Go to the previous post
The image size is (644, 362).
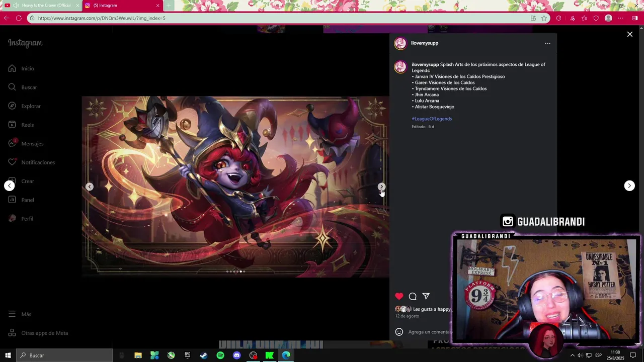(x=9, y=186)
